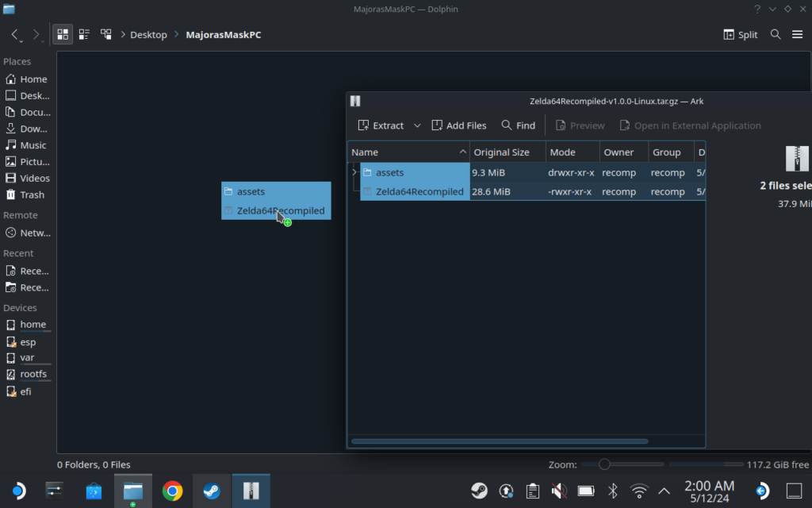Image resolution: width=812 pixels, height=508 pixels.
Task: Click Steam tray icon
Action: point(480,491)
